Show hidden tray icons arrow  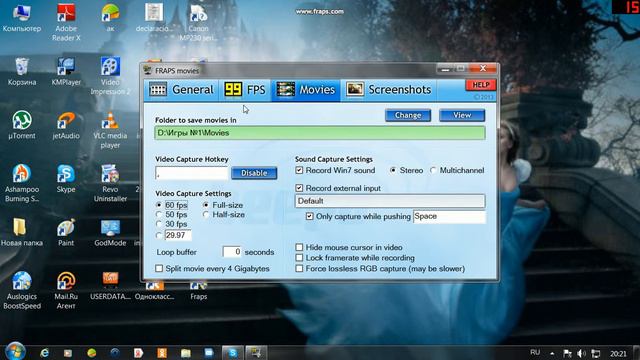[552, 353]
